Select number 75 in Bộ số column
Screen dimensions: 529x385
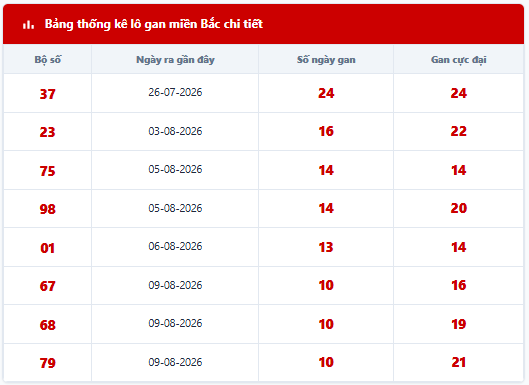[48, 171]
